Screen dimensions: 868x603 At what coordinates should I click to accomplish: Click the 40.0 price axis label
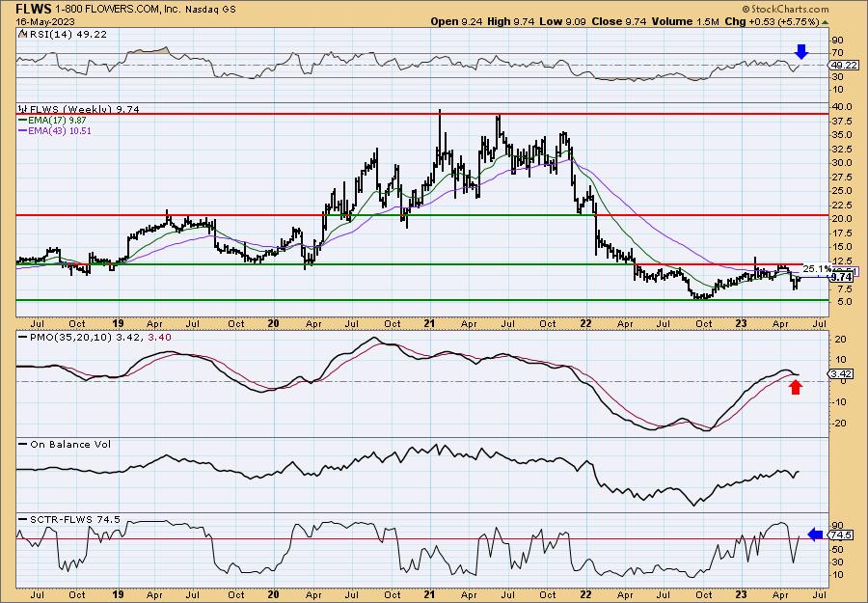pos(841,106)
